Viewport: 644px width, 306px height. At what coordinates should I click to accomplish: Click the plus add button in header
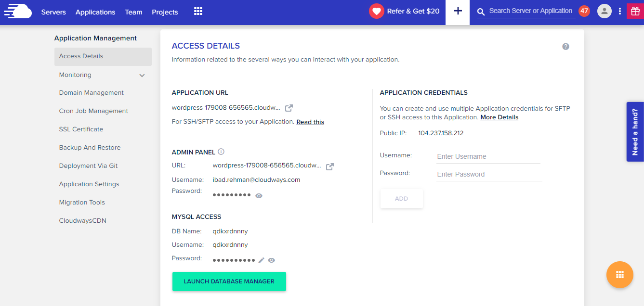pyautogui.click(x=458, y=11)
